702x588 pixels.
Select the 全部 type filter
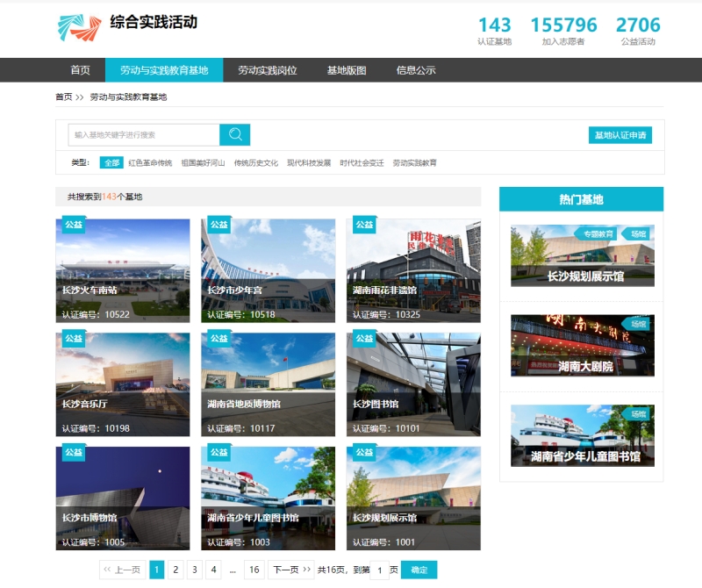point(111,162)
